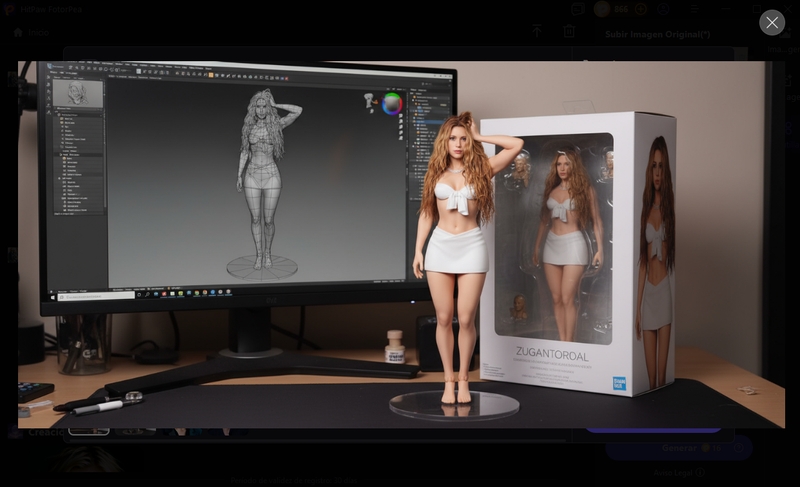Click the info icon beside Aviso Legal
The image size is (800, 487).
point(701,473)
